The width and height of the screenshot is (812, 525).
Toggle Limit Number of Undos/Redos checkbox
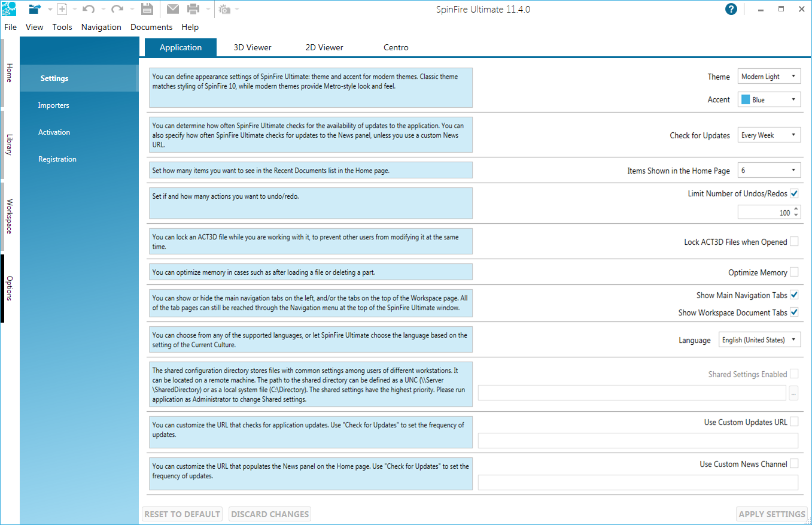pyautogui.click(x=794, y=193)
